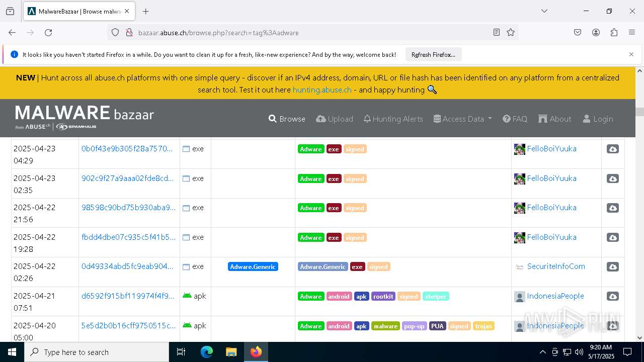Click the date cell 2025-04-22 21:56
644x362 pixels.
[45, 213]
